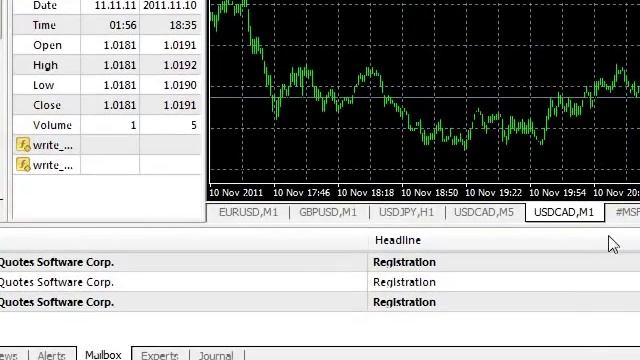Click the 10 Nov 18:50 time axis label

click(429, 193)
